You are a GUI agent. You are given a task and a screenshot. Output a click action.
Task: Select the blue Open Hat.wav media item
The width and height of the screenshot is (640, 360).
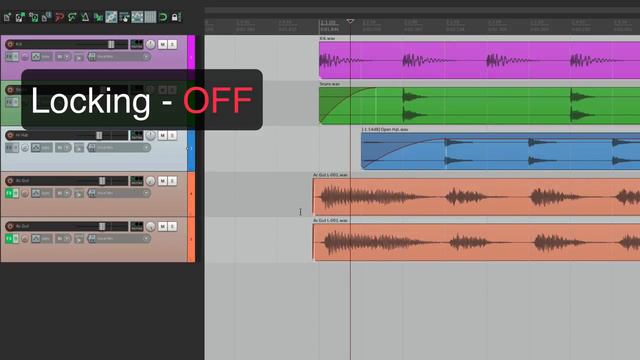pos(500,151)
